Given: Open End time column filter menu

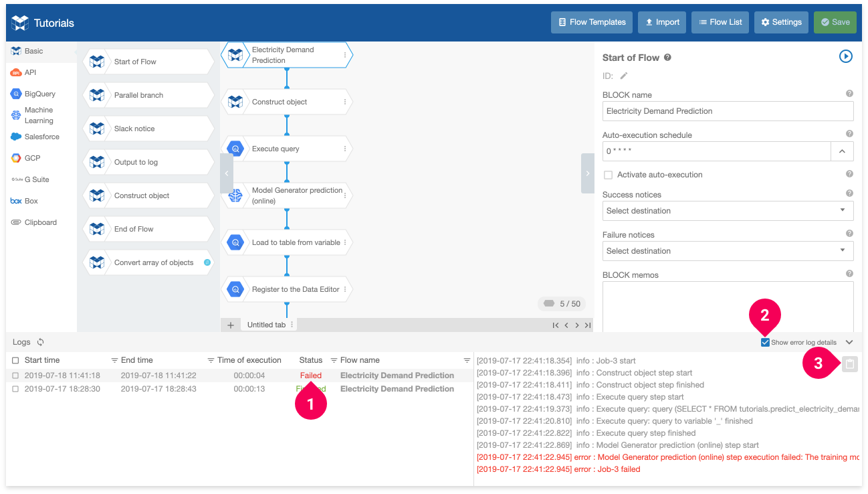Looking at the screenshot, I should pos(211,360).
